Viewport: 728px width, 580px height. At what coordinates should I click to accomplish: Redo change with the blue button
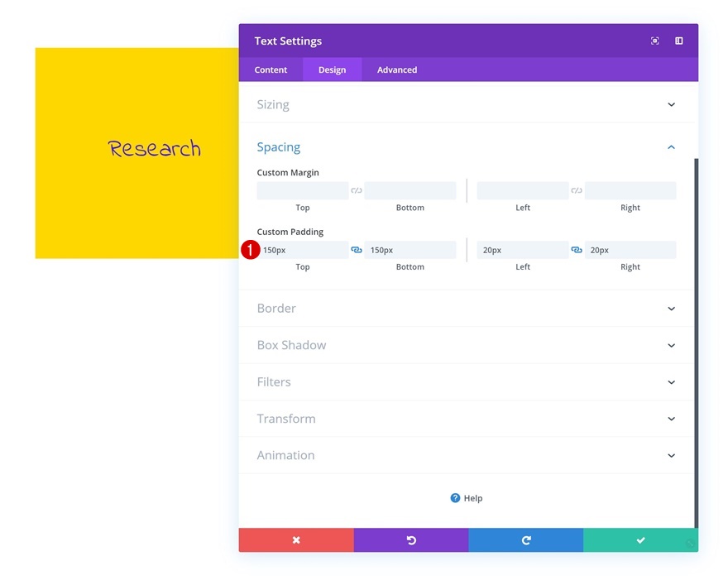[x=525, y=540]
